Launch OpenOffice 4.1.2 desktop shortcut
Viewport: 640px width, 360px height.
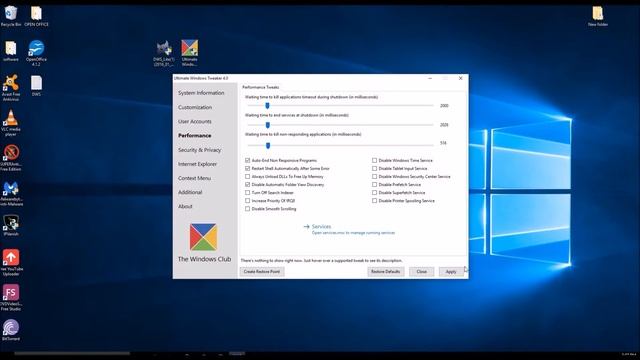tap(36, 53)
